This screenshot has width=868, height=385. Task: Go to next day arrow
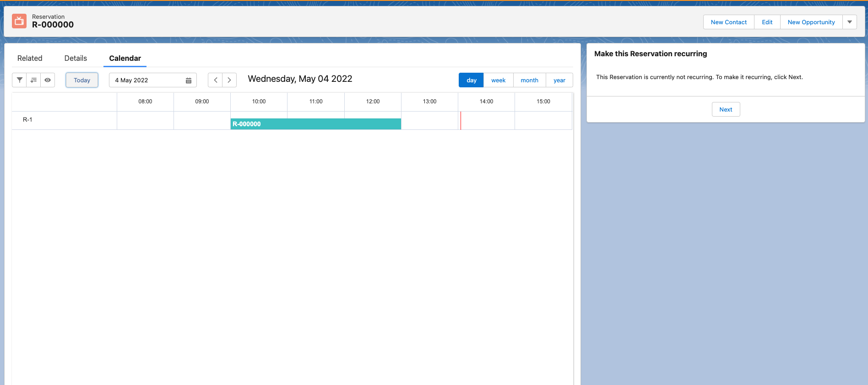tap(229, 80)
